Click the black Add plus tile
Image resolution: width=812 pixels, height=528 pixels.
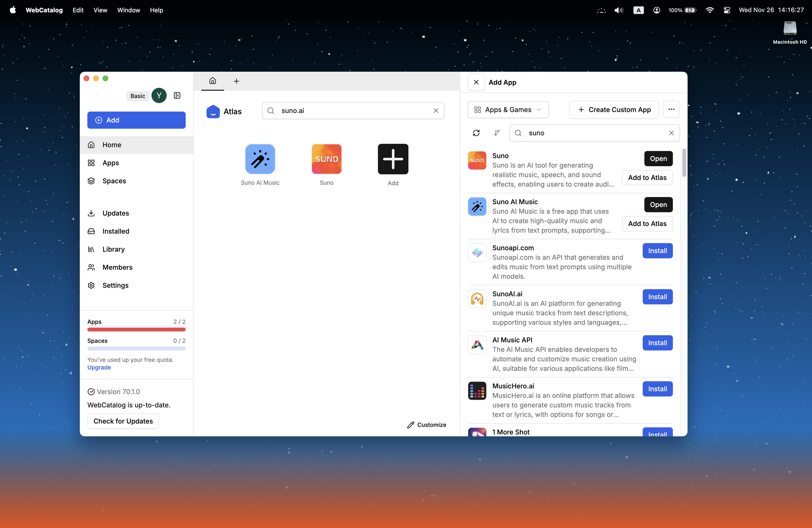coord(393,159)
